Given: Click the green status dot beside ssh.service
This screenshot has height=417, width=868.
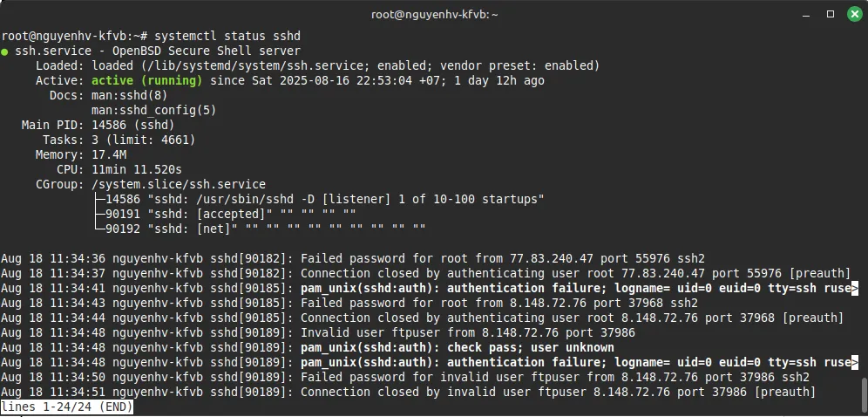Looking at the screenshot, I should click(x=5, y=51).
